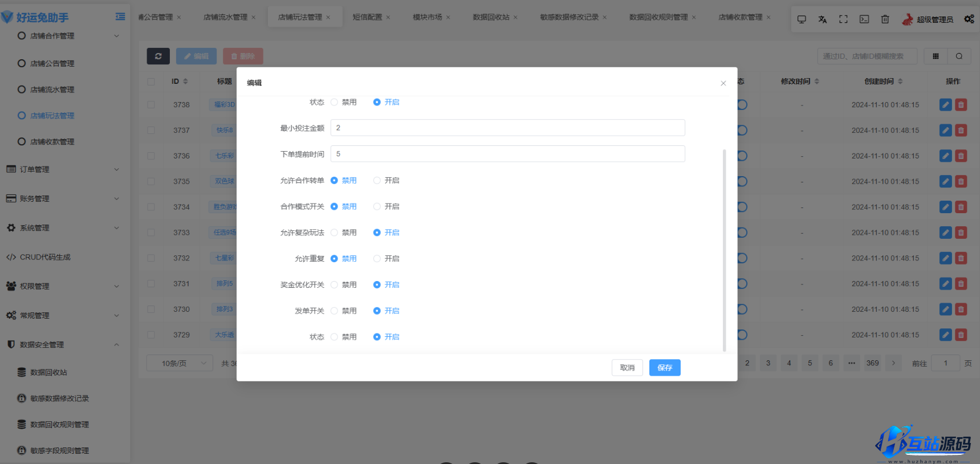The image size is (980, 464).
Task: Set 允许重复 to 开启
Action: pos(377,258)
